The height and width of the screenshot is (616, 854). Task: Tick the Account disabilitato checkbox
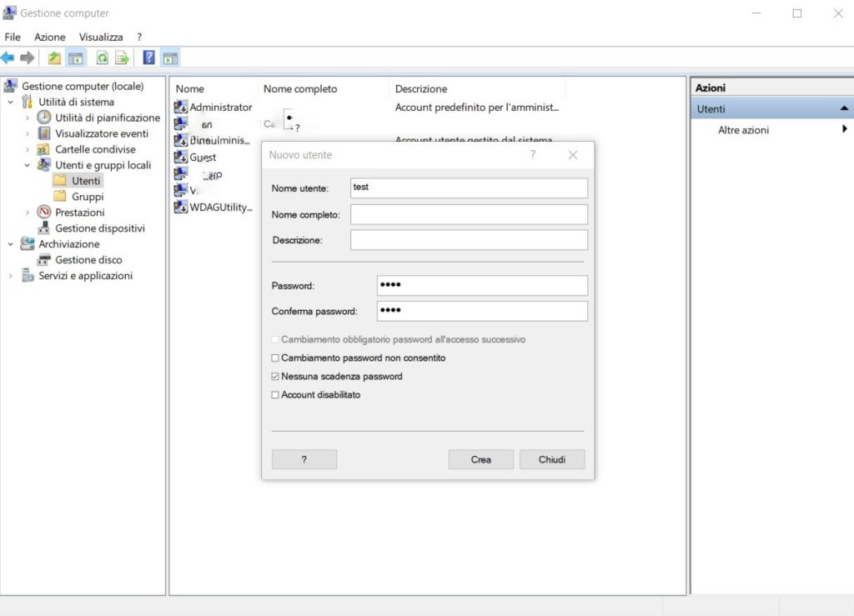pos(275,395)
